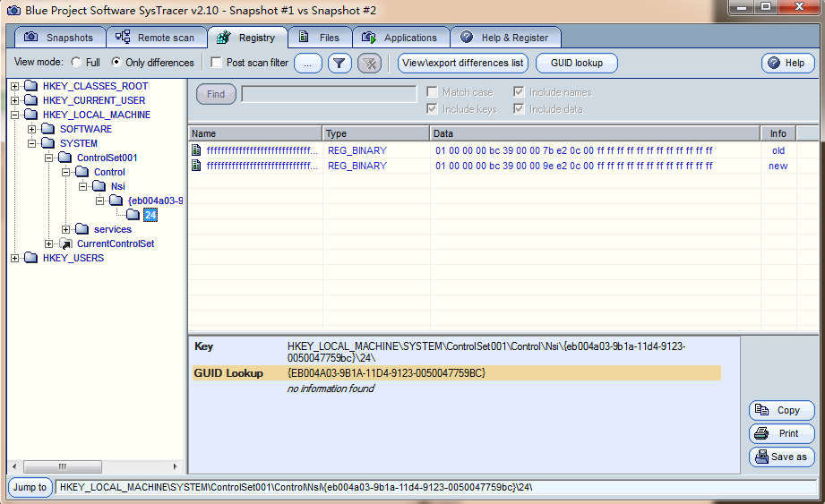This screenshot has height=504, width=825.
Task: Expand the CurrentControlSet node
Action: click(48, 243)
